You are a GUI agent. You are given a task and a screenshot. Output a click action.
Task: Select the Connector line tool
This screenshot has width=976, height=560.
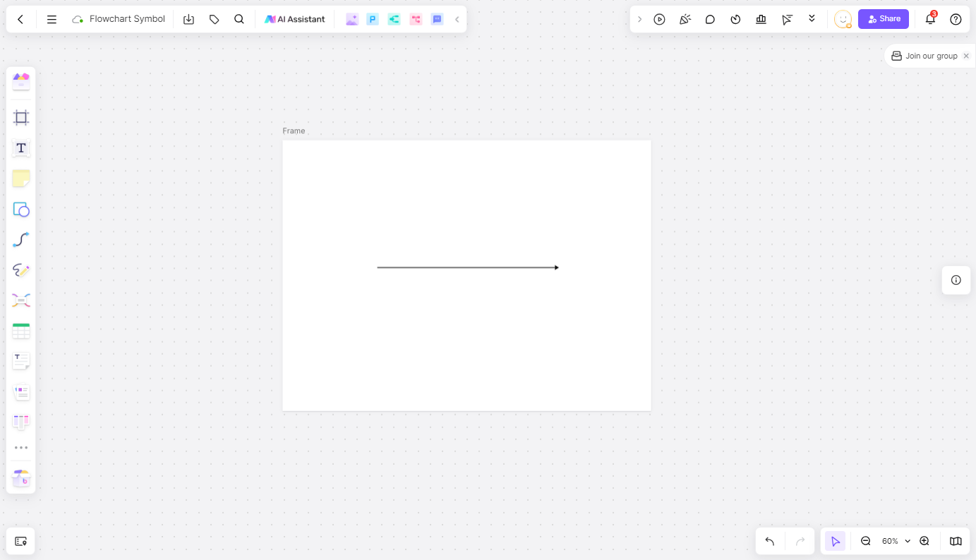(21, 240)
